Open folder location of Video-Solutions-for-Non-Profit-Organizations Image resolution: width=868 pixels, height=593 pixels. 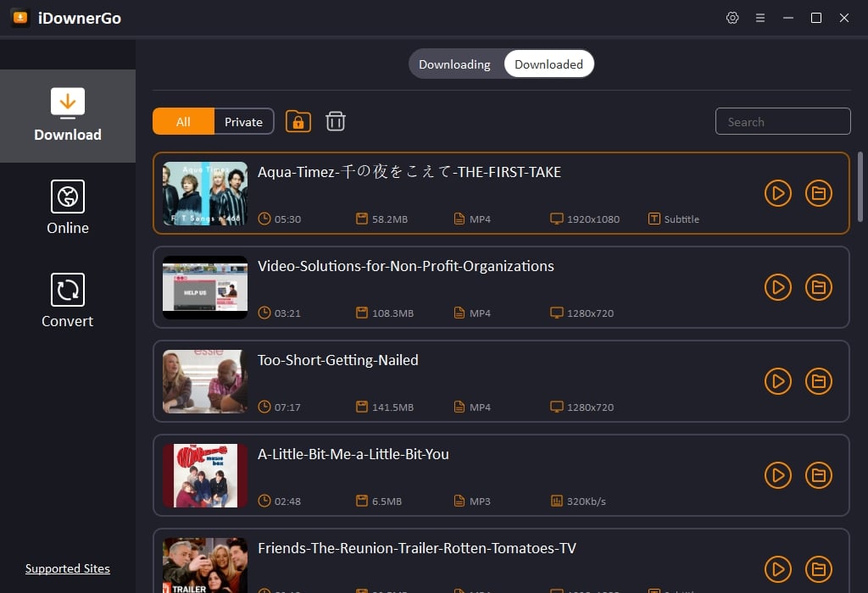click(x=819, y=287)
